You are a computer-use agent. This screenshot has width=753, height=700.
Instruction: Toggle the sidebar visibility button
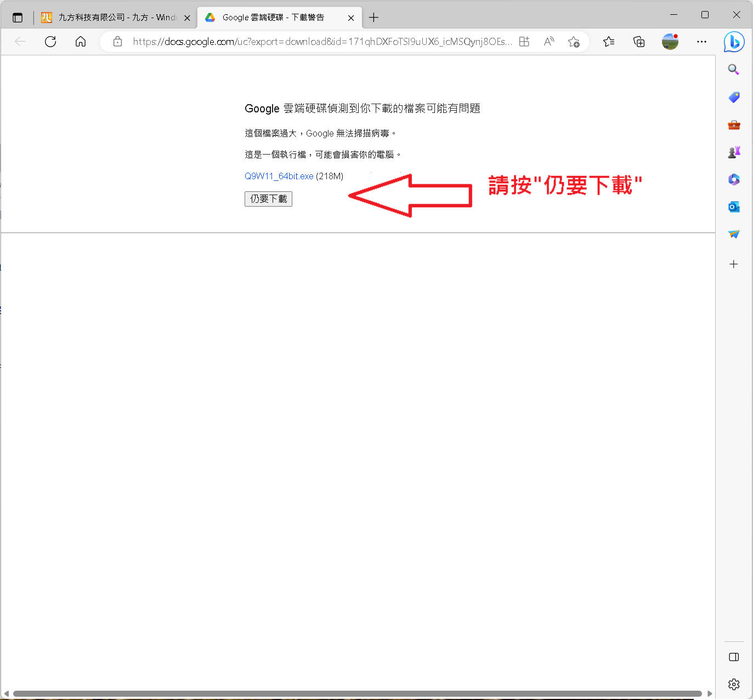(734, 657)
